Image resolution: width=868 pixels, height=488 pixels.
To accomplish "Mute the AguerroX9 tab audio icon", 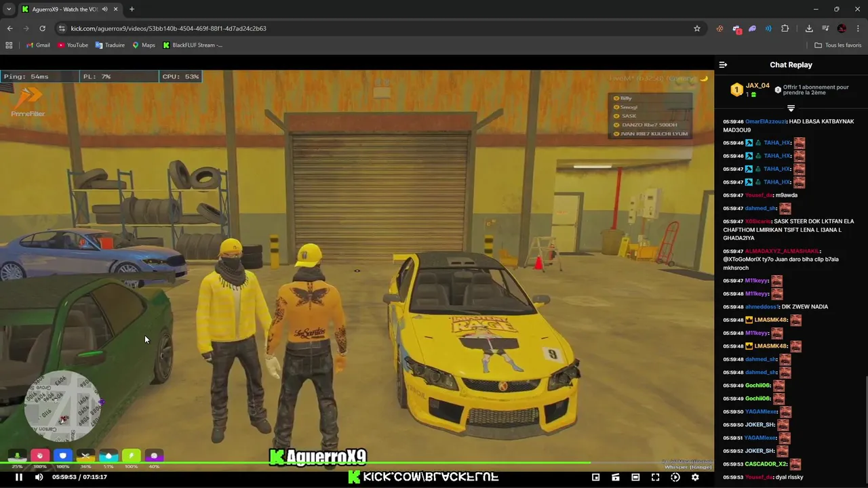I will 104,9.
